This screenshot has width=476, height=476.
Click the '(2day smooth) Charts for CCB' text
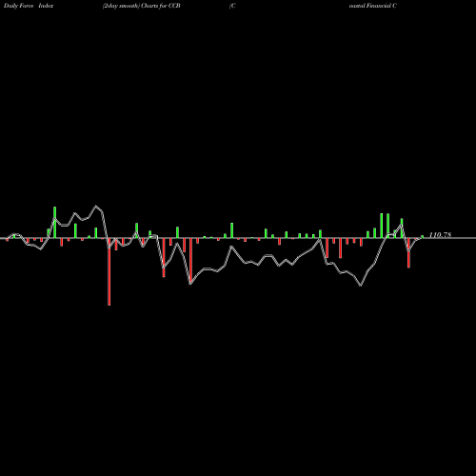click(x=142, y=6)
